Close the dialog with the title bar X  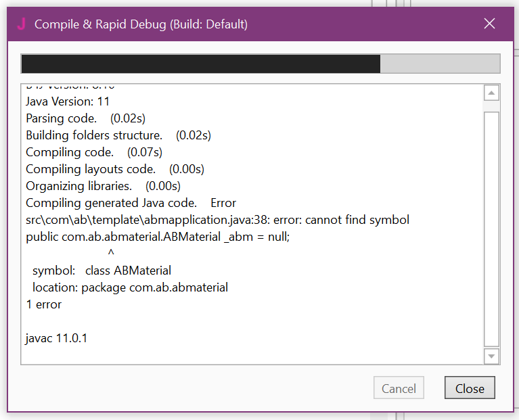491,24
